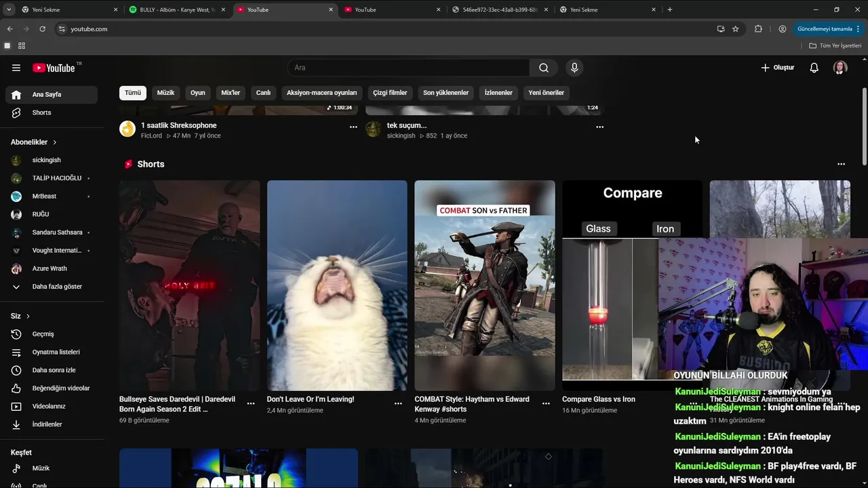Open Tüm Yer İşaretleri bookmarks folder
Viewport: 868px width, 488px height.
point(835,45)
